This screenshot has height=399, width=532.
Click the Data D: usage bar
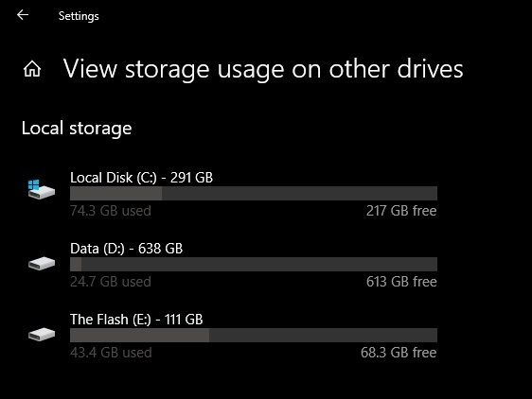pyautogui.click(x=254, y=264)
